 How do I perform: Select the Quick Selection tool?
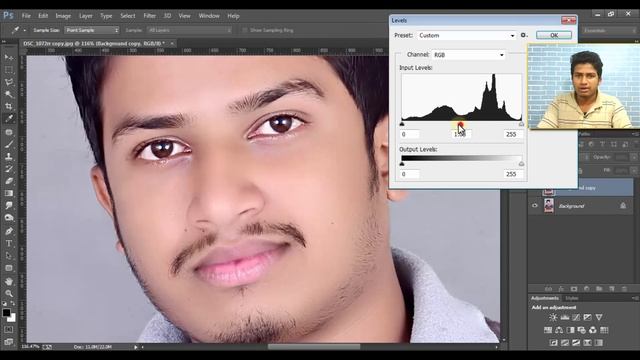tap(9, 94)
